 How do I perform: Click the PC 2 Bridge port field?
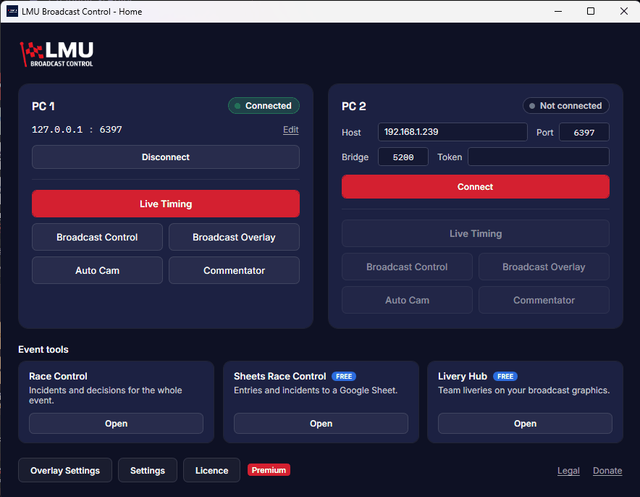point(403,157)
